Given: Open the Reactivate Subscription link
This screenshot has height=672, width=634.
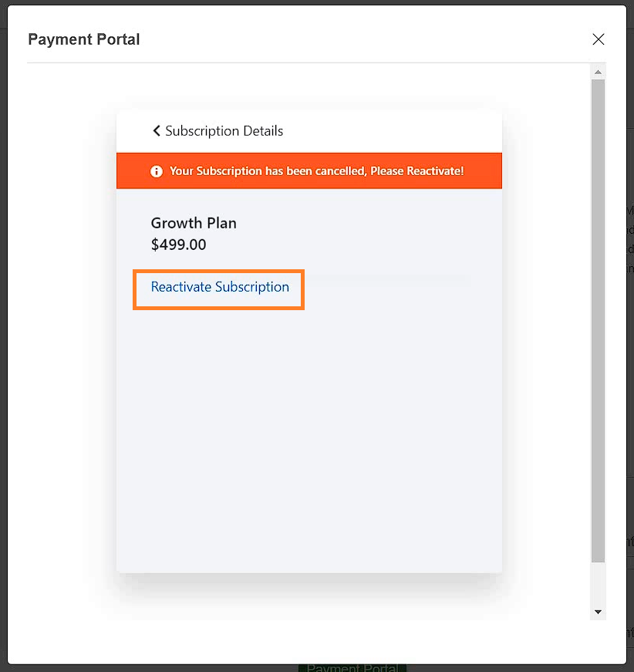Looking at the screenshot, I should click(220, 287).
